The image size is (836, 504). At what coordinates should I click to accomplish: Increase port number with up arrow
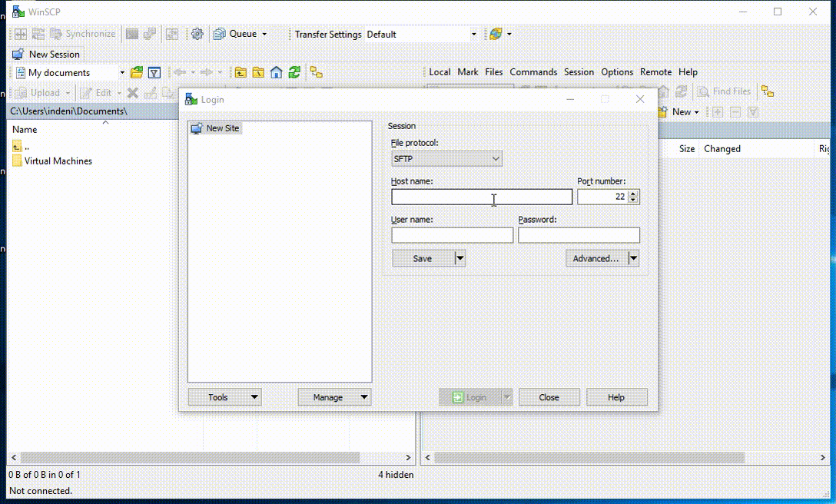[x=633, y=194]
